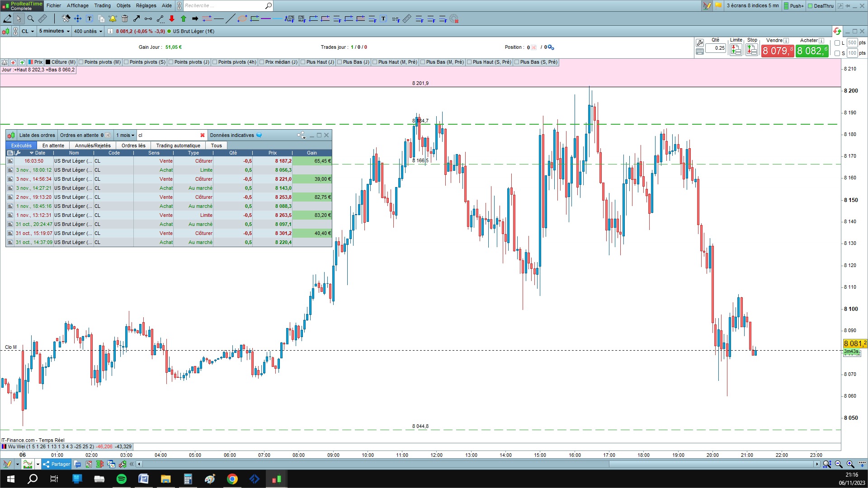Click the green Acheter price button
The width and height of the screenshot is (868, 488).
pyautogui.click(x=812, y=51)
